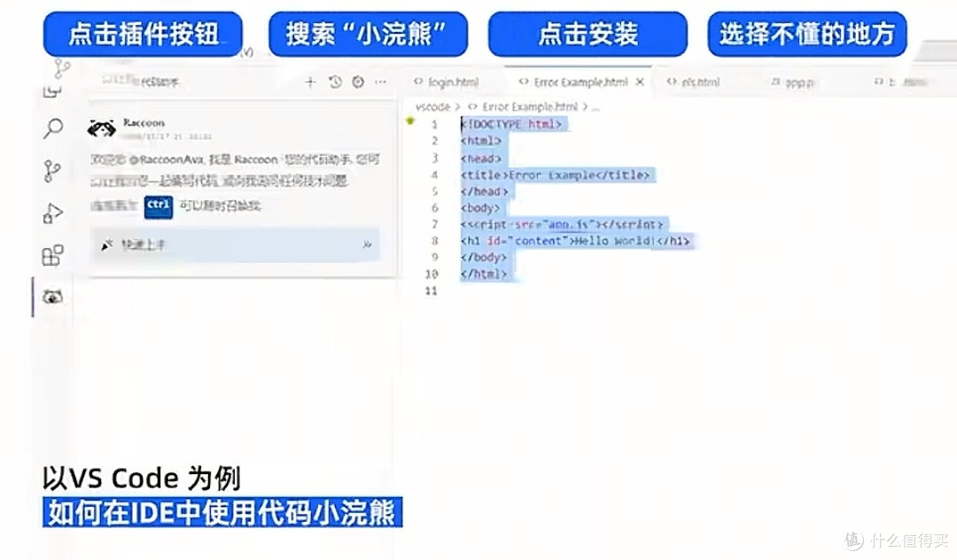Screen dimensions: 957x560
Task: Click the <body> tag on line 6
Action: (480, 208)
